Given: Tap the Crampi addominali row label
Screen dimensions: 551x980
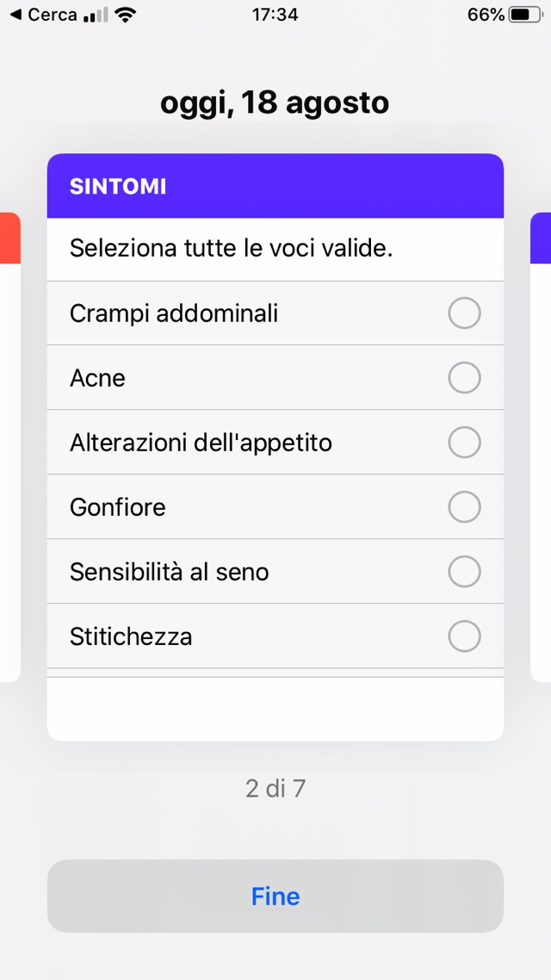Looking at the screenshot, I should [174, 313].
